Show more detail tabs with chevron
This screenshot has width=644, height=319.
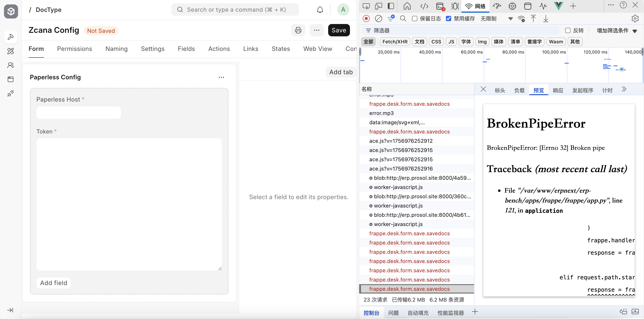pos(624,89)
